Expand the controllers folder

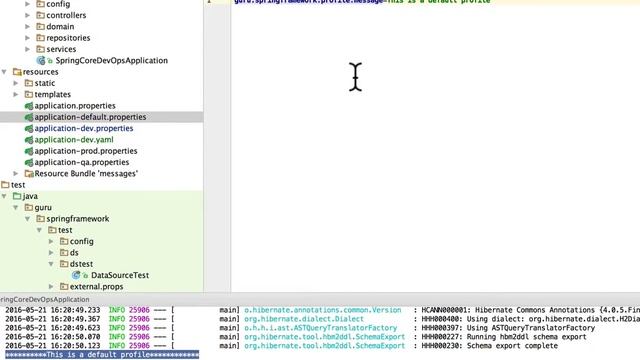[28, 15]
